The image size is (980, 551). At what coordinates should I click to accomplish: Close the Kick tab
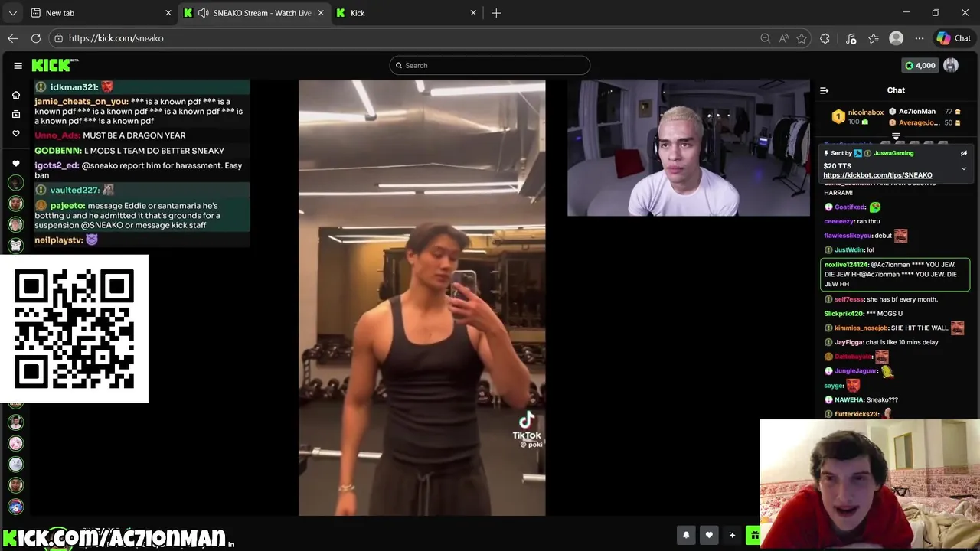[x=473, y=13]
